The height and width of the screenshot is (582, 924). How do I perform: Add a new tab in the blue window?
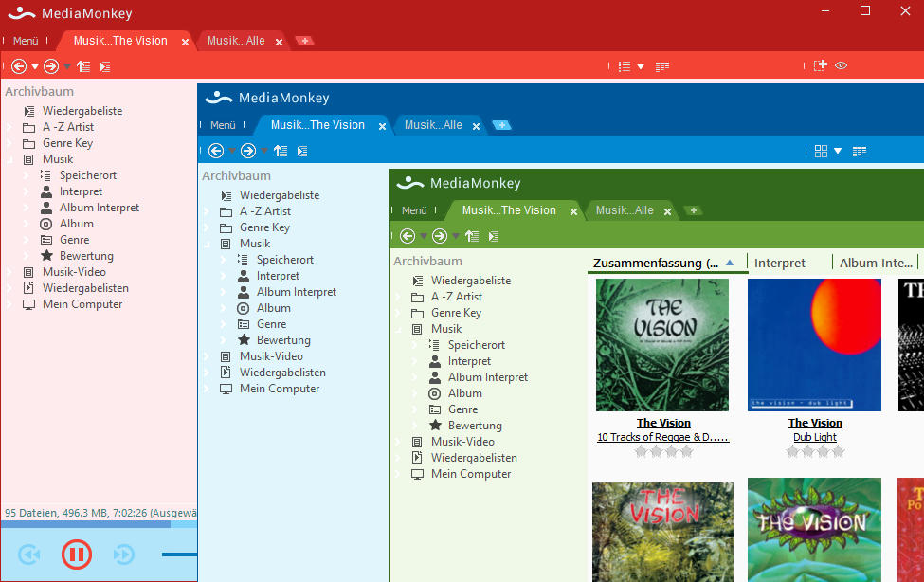501,125
